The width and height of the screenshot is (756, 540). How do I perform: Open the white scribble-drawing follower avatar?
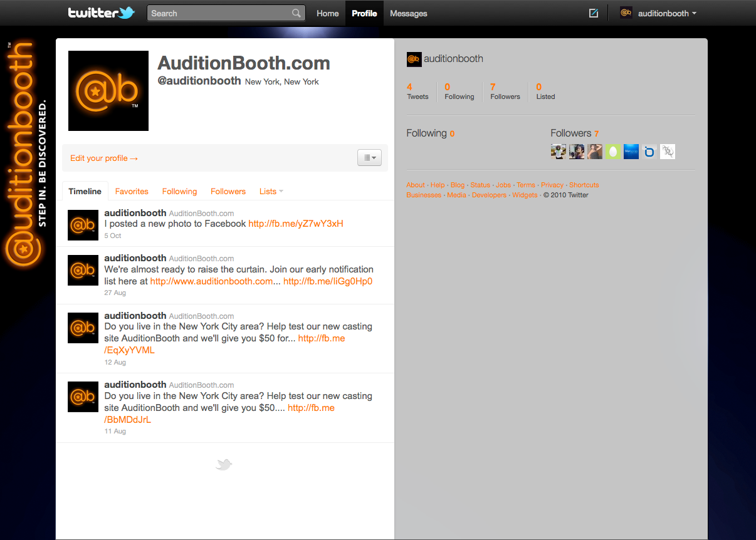[x=668, y=152]
